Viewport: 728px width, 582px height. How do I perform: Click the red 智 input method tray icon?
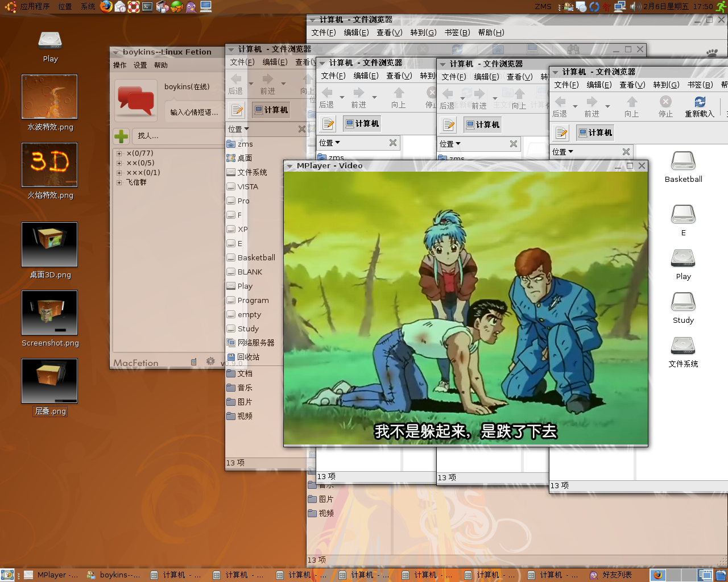(x=607, y=6)
